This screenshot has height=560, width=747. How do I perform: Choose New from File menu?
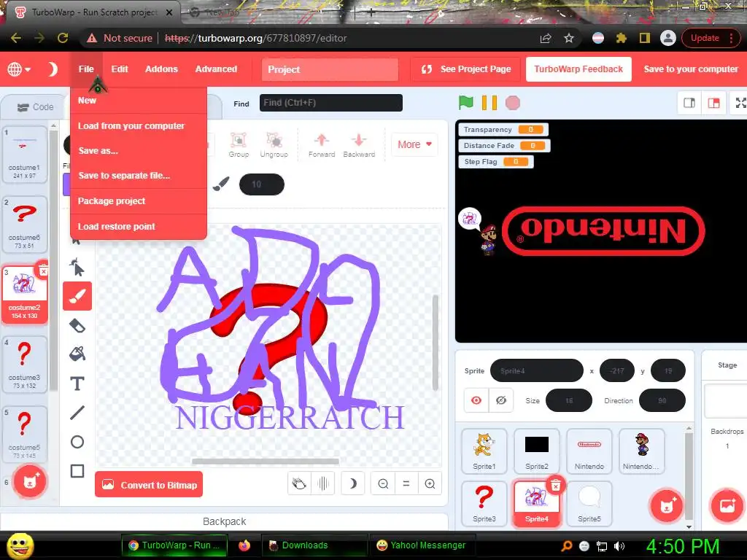(139, 101)
